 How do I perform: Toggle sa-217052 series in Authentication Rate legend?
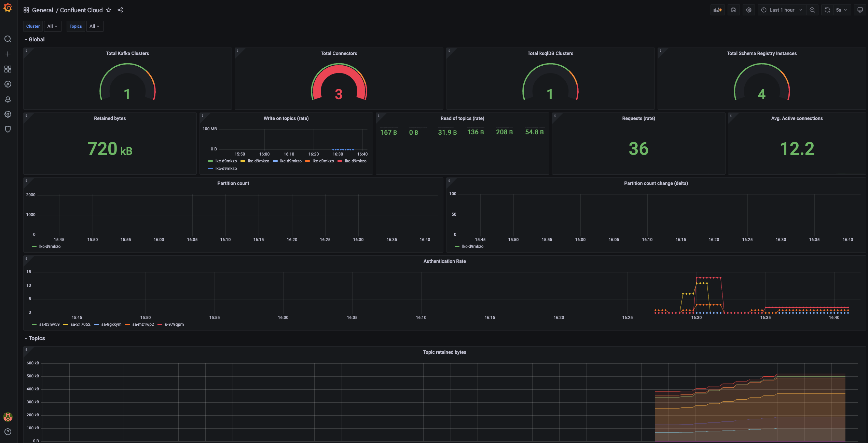[x=80, y=324]
